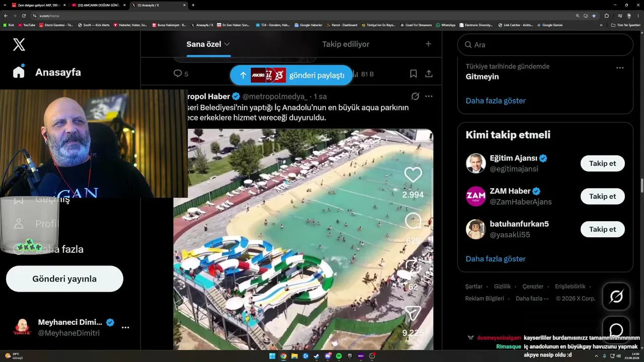
Task: Open Spotify from the taskbar
Action: tap(339, 356)
